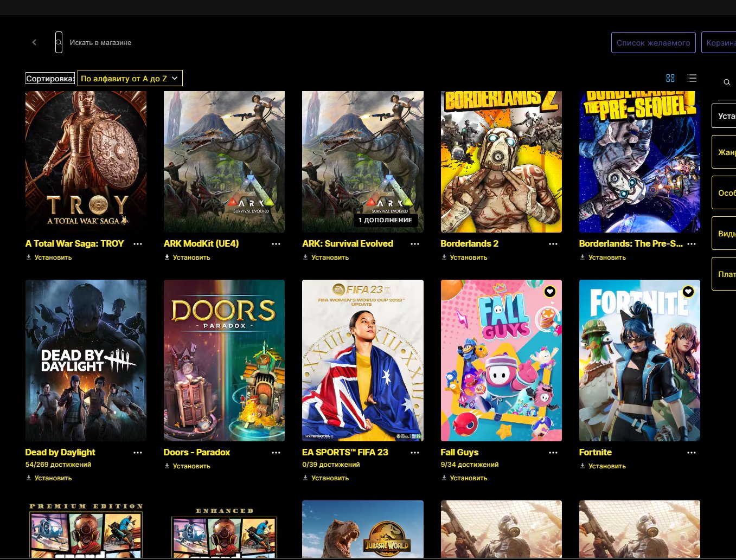
Task: Install Fortnite
Action: tap(603, 466)
